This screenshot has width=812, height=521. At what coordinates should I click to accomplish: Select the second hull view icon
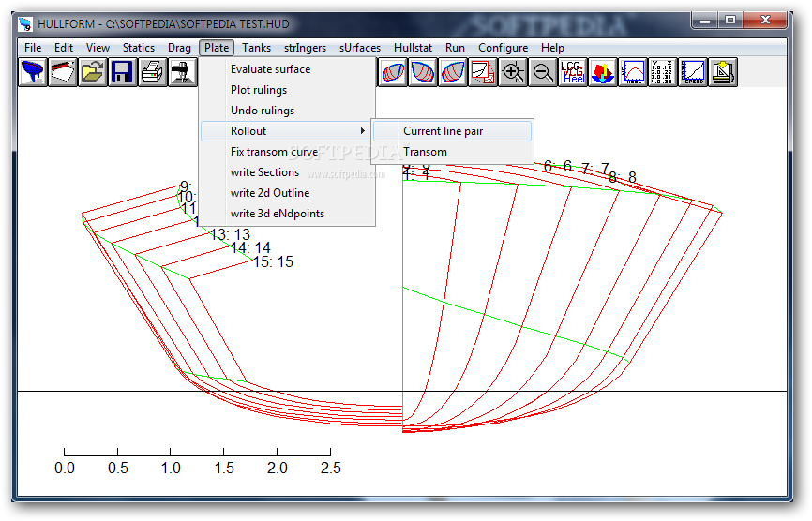(423, 72)
